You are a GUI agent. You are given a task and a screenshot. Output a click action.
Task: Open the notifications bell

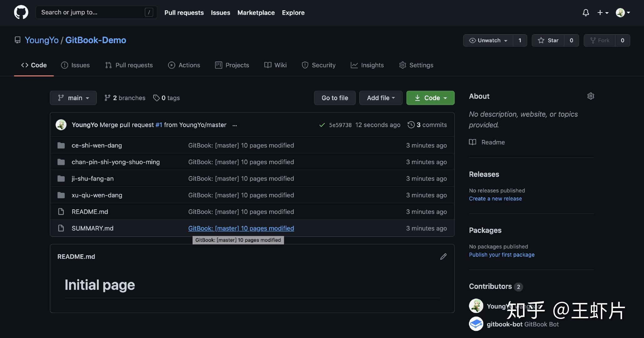click(x=586, y=13)
